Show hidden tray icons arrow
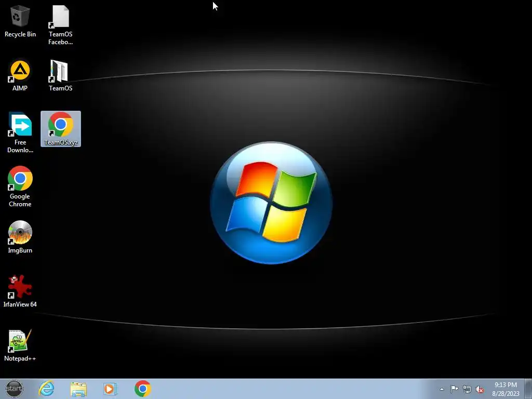This screenshot has width=532, height=399. click(x=442, y=389)
